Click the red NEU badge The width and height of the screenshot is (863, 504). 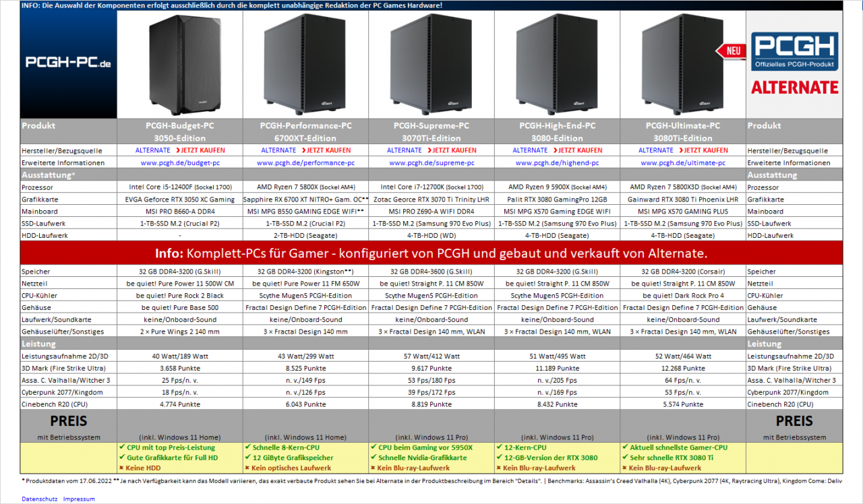pyautogui.click(x=730, y=51)
